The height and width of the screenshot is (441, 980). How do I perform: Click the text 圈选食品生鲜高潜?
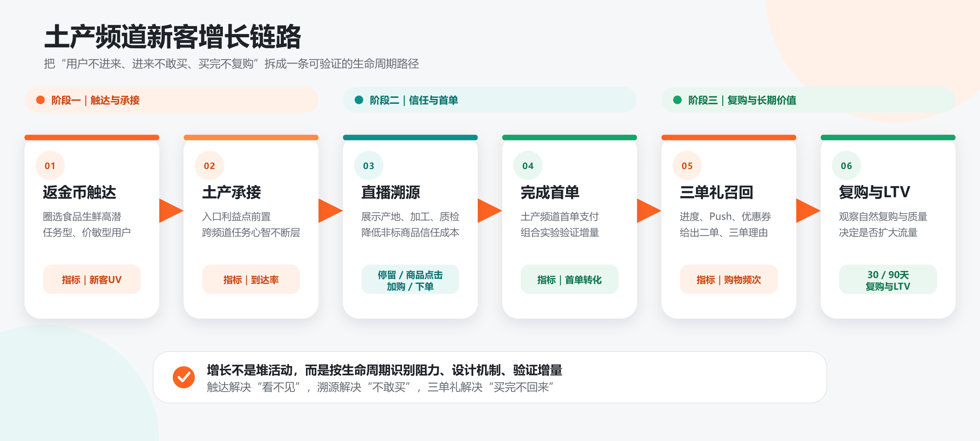click(82, 216)
